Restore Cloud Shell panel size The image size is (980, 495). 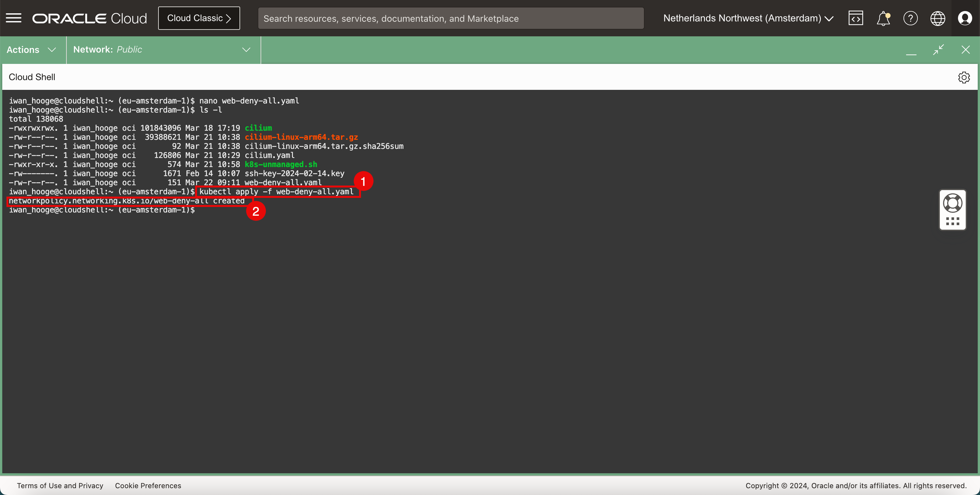pyautogui.click(x=939, y=50)
